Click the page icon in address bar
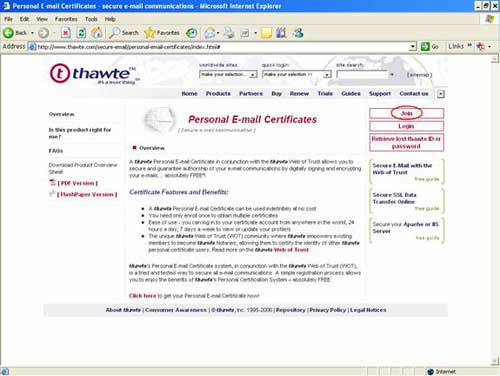 (x=32, y=47)
